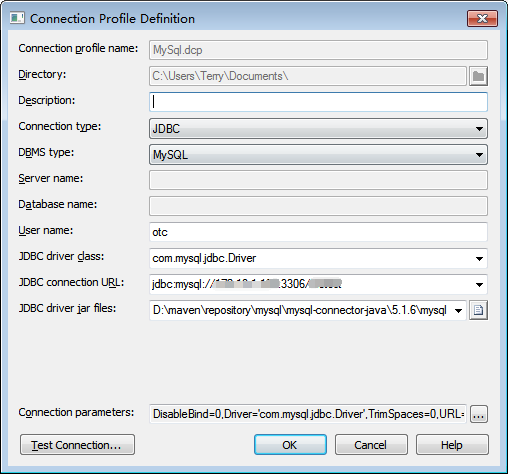
Task: Click the JDBC connection URL text
Action: click(247, 284)
